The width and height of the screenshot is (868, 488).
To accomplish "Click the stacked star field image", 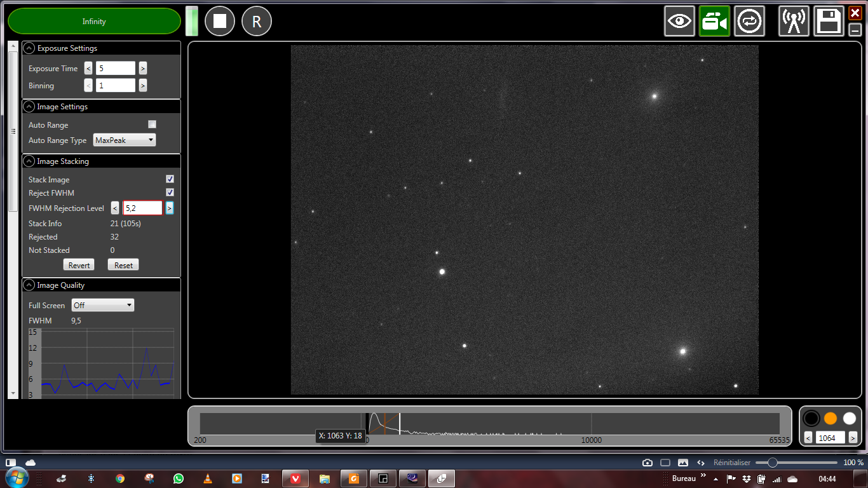I will (x=525, y=220).
